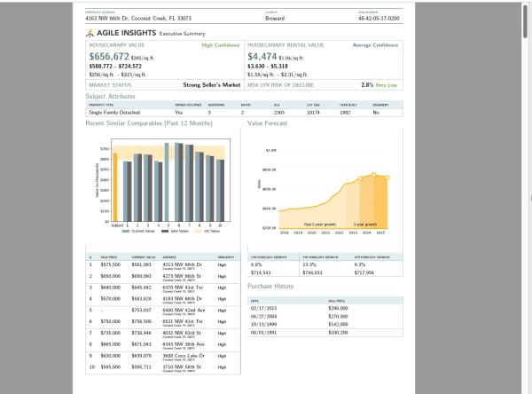The width and height of the screenshot is (532, 394).
Task: Select the $656,672 HouseCanary value text
Action: point(109,57)
